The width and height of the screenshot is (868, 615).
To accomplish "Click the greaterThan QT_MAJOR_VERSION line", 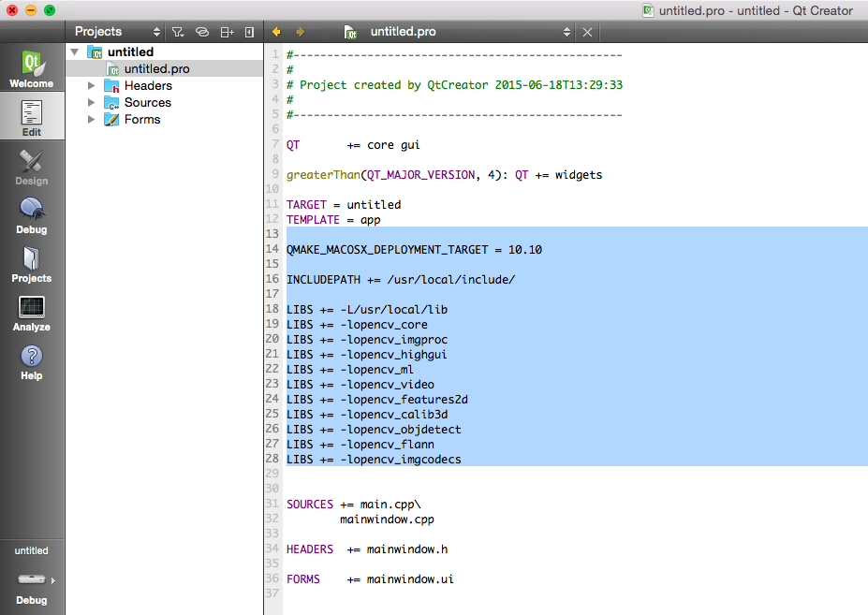I will (x=445, y=175).
